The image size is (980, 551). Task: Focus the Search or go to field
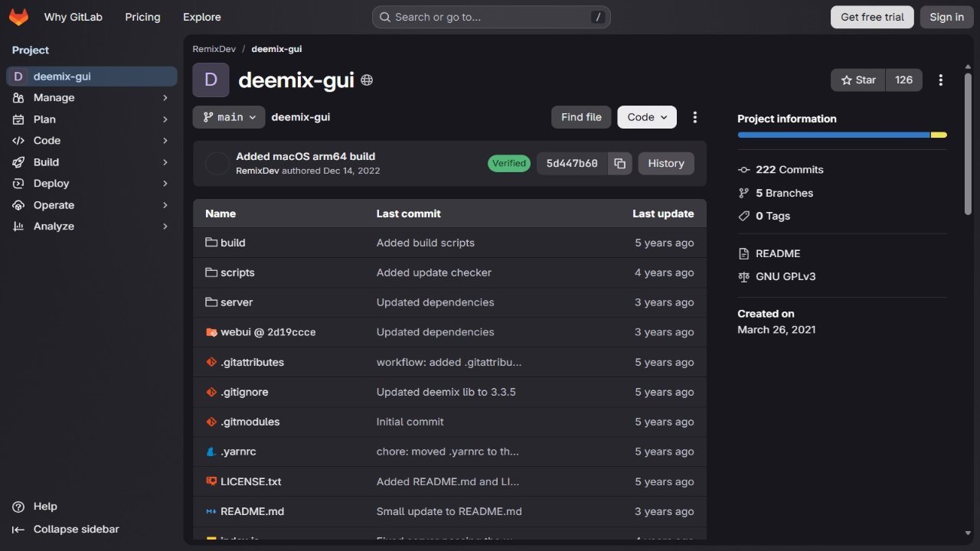(491, 17)
